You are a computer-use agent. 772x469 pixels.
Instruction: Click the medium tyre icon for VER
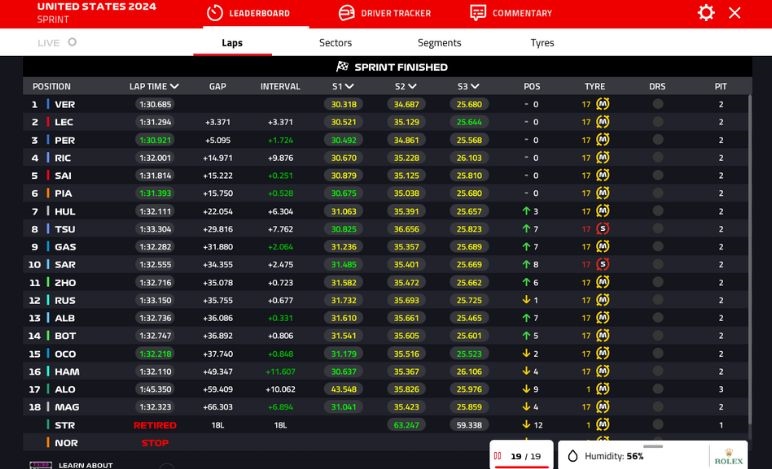[603, 104]
